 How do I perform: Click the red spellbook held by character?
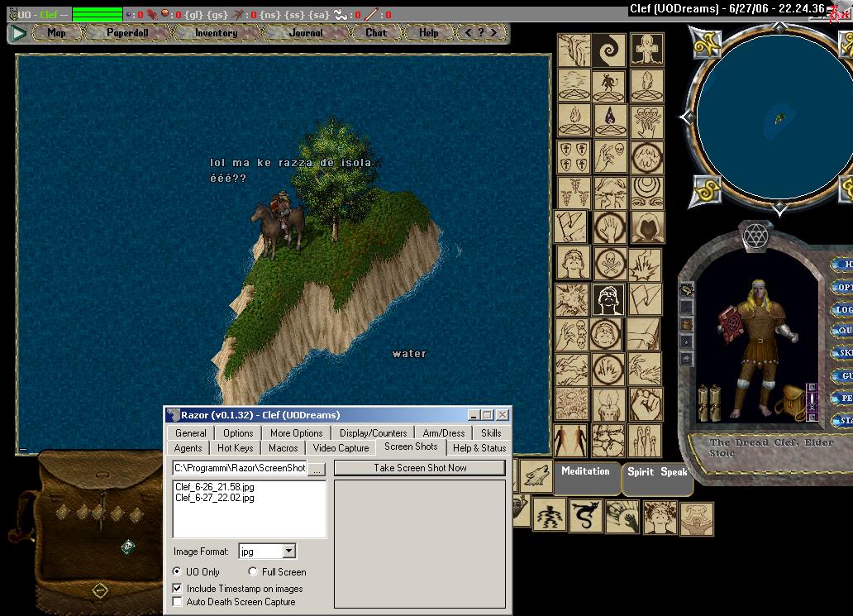point(731,326)
